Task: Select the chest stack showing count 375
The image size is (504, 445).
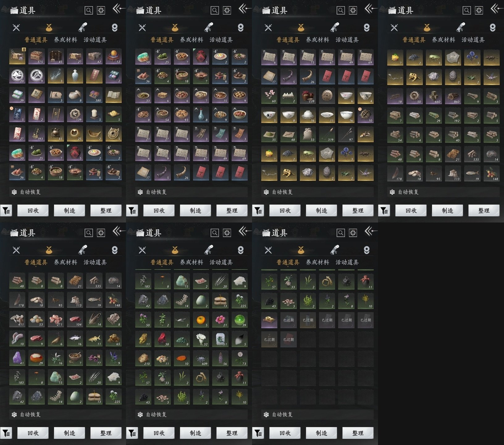Action: click(x=36, y=56)
